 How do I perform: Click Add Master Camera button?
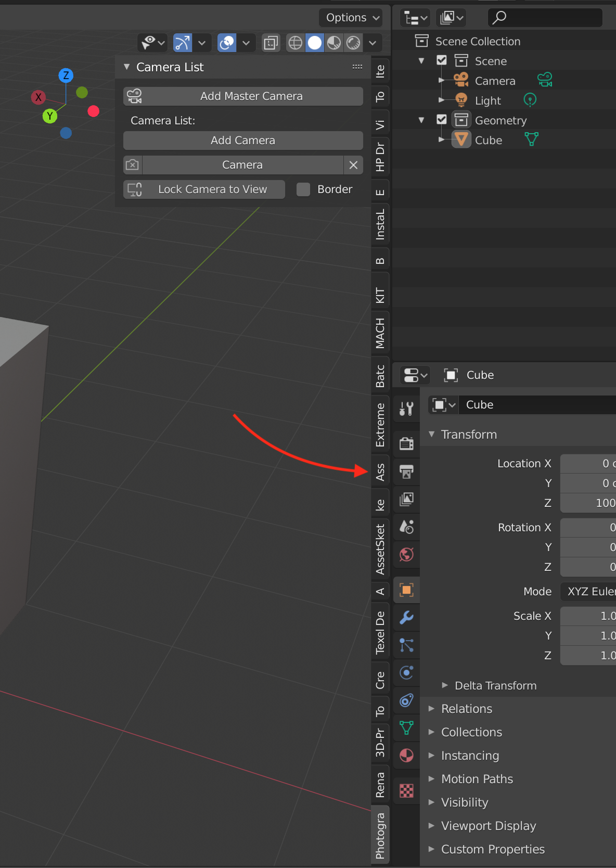point(243,96)
